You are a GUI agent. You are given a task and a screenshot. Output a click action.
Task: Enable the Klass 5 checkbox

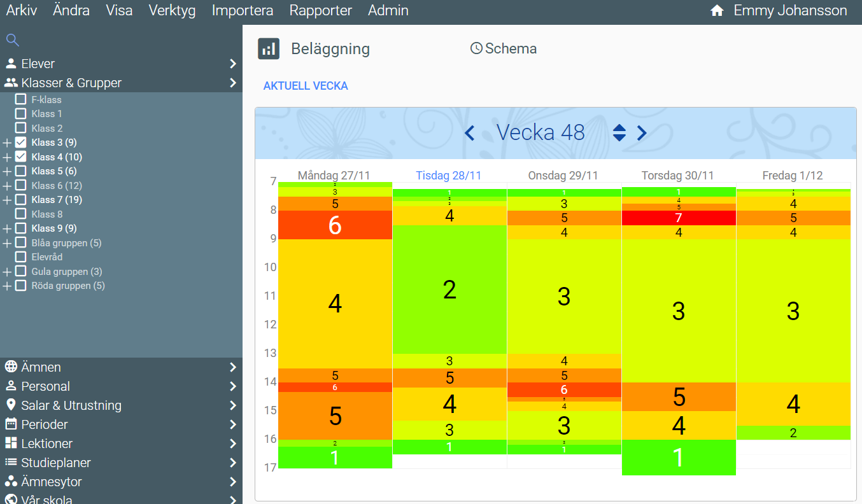click(20, 171)
